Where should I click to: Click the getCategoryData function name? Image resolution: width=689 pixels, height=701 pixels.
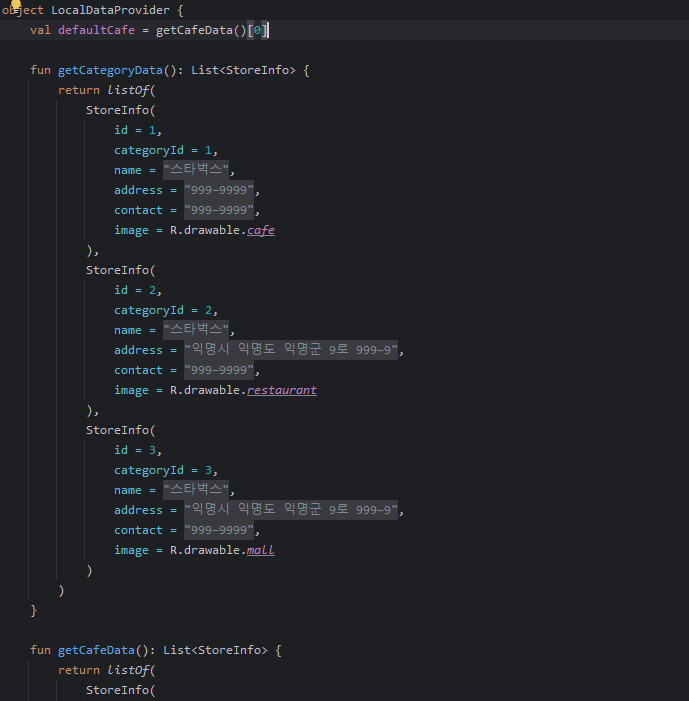coord(110,70)
